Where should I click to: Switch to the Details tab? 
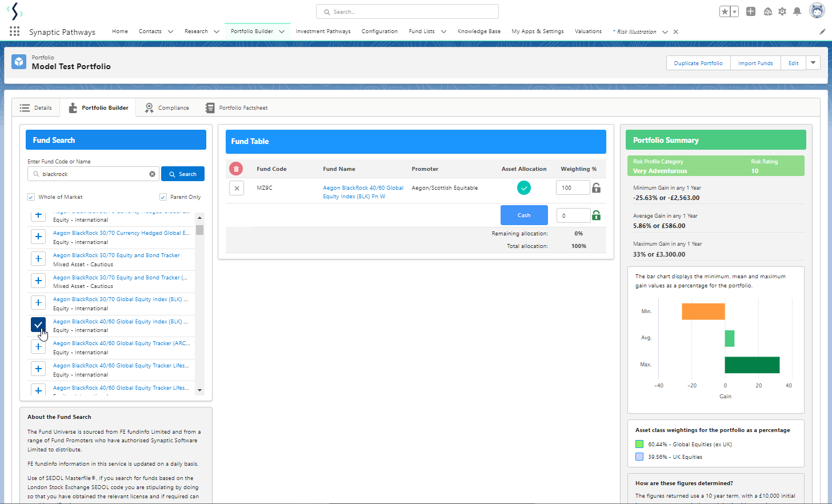(x=36, y=107)
